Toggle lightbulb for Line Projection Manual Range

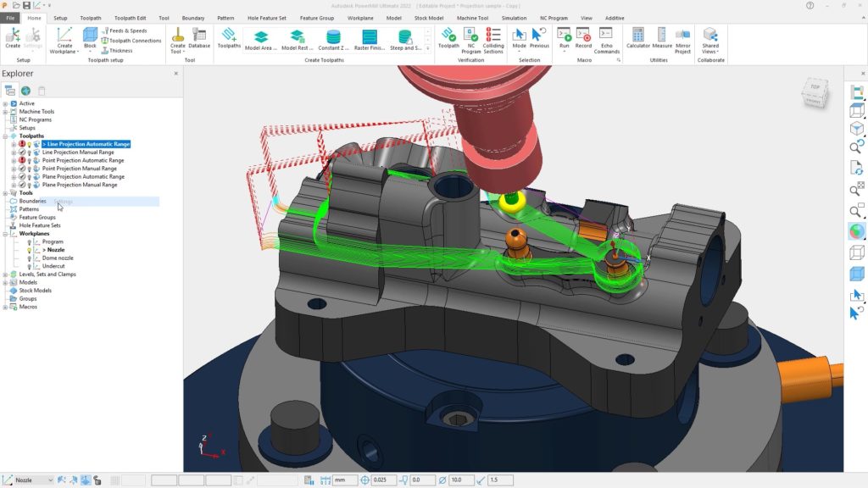click(x=30, y=152)
